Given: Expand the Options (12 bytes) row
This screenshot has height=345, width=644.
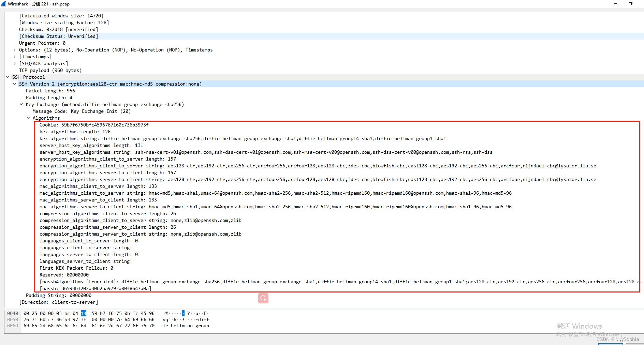Looking at the screenshot, I should [x=14, y=50].
